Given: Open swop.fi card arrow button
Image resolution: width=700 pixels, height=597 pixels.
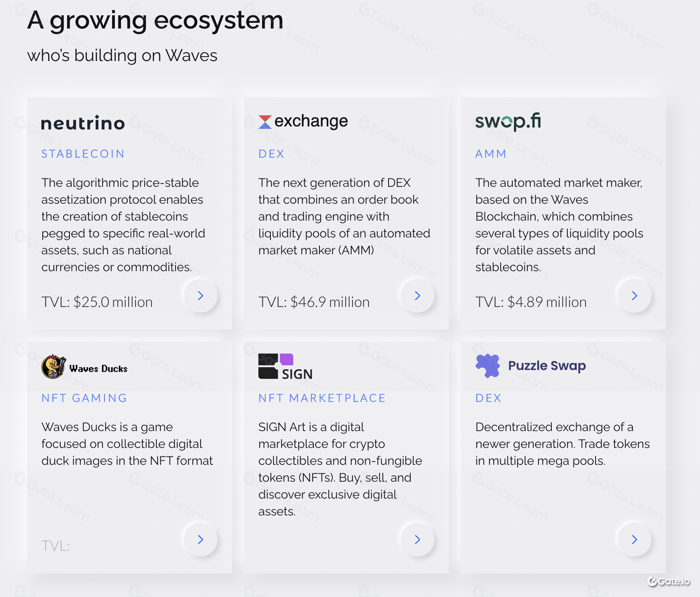Looking at the screenshot, I should tap(635, 296).
